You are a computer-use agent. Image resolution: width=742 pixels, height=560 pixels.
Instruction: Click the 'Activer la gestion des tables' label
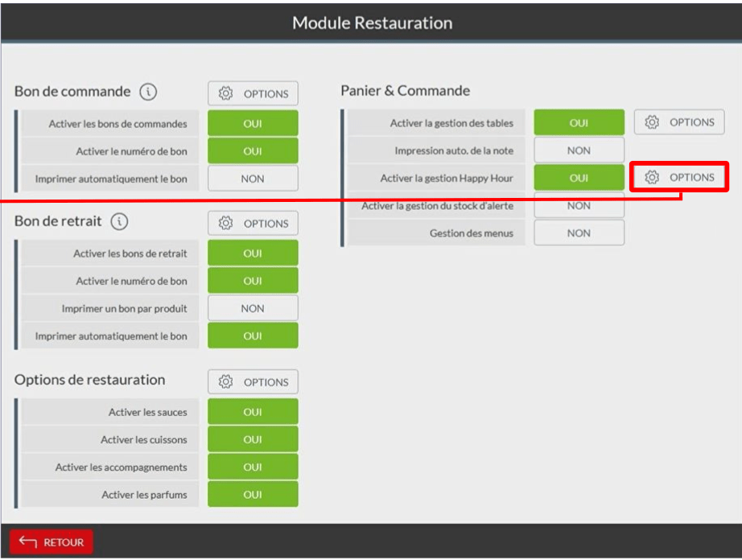451,123
